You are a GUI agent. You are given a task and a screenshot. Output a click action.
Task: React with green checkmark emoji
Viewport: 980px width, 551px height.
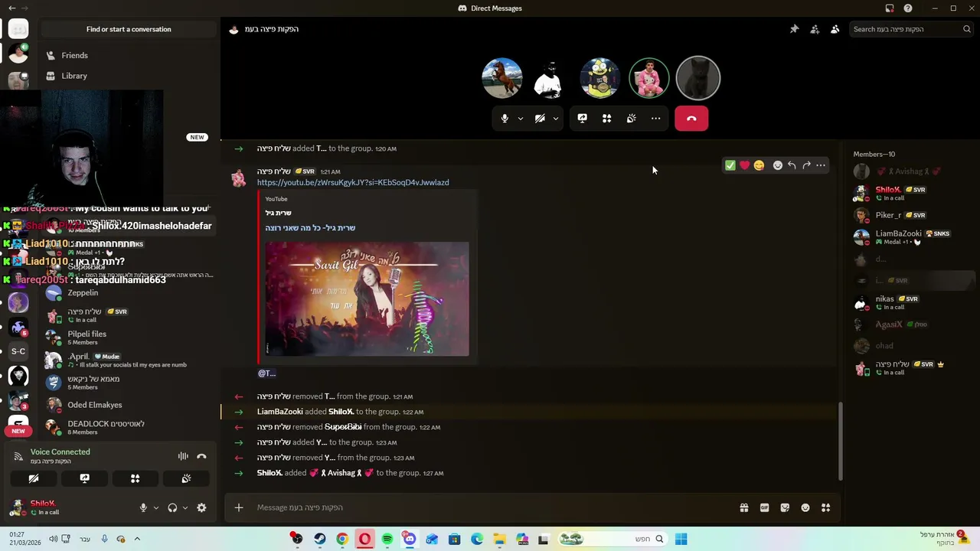pyautogui.click(x=730, y=165)
